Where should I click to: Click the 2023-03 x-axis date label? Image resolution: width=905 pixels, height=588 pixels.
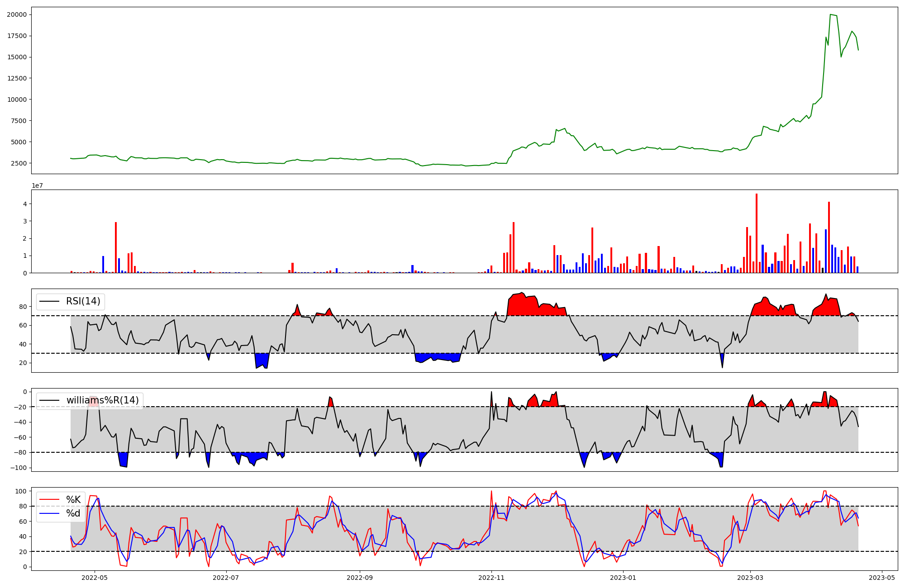click(750, 578)
